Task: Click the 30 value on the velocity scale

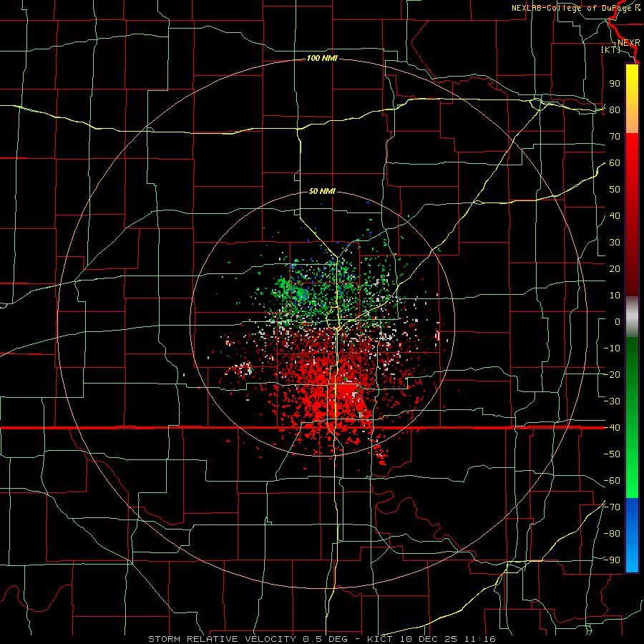Action: tap(615, 243)
